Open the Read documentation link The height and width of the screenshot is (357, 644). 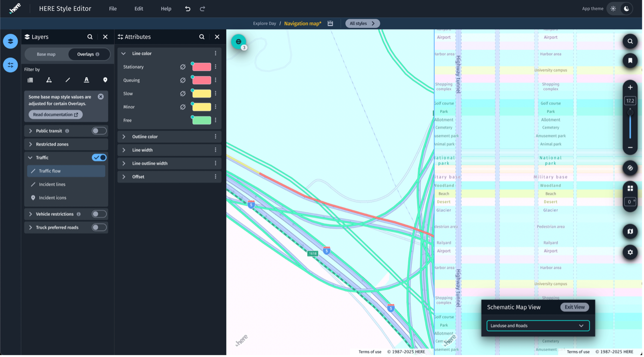[55, 114]
